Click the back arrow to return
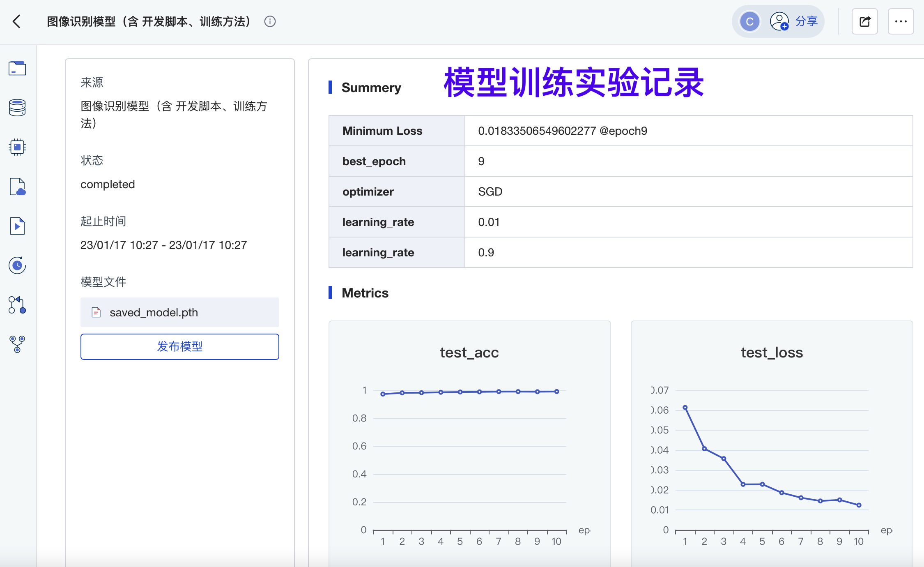Viewport: 924px width, 567px height. click(17, 21)
